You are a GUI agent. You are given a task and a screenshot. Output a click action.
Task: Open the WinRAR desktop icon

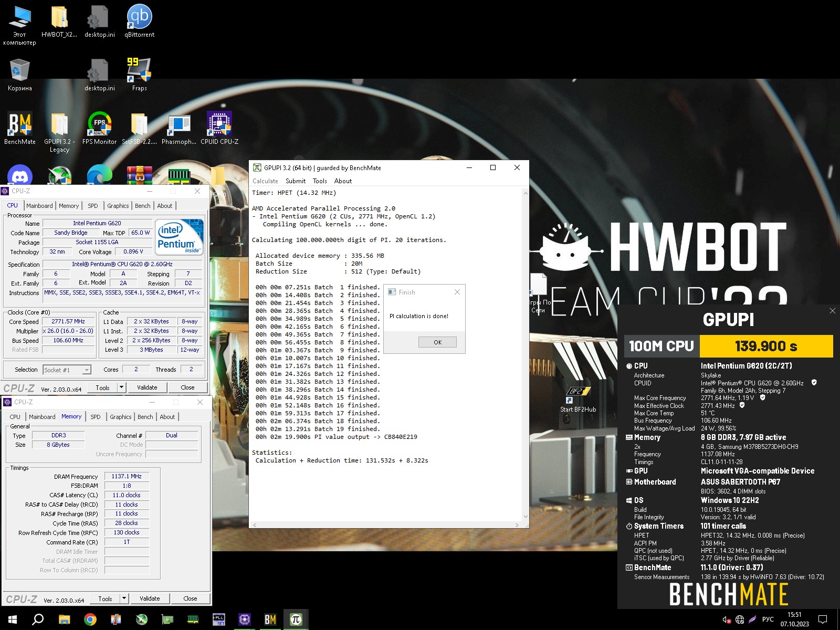click(x=139, y=175)
